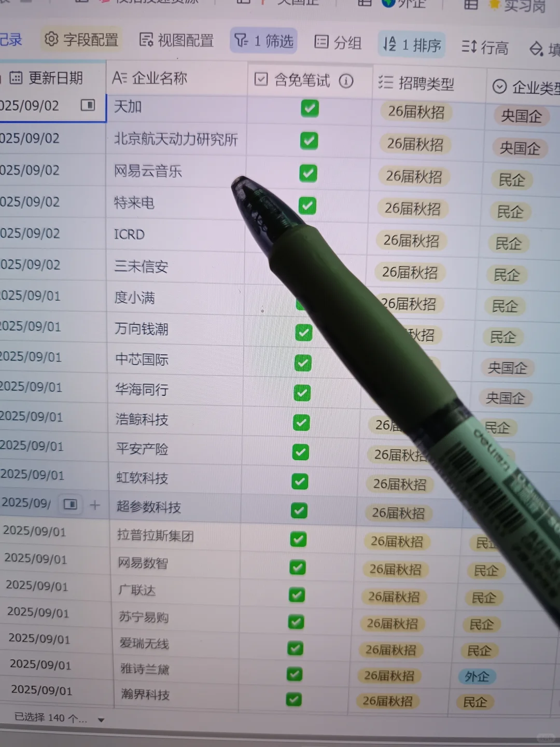Open 视图配置 view settings
Viewport: 560px width, 747px height.
[176, 40]
